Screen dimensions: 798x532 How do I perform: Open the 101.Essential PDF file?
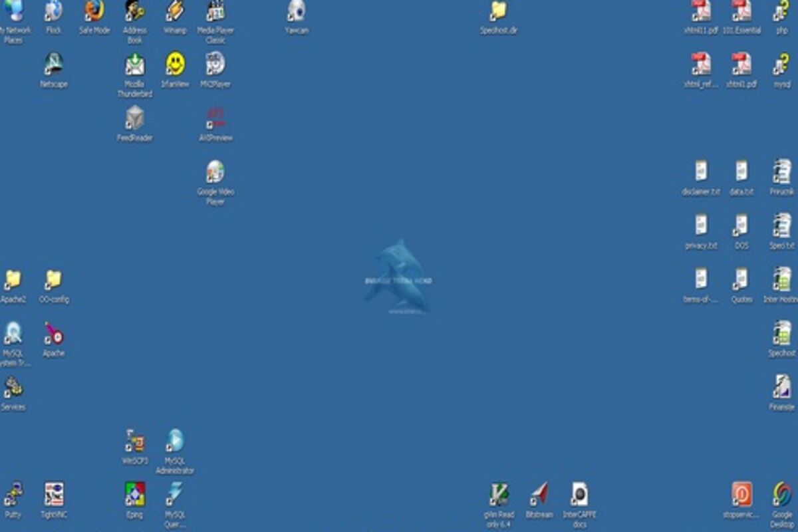coord(741,11)
